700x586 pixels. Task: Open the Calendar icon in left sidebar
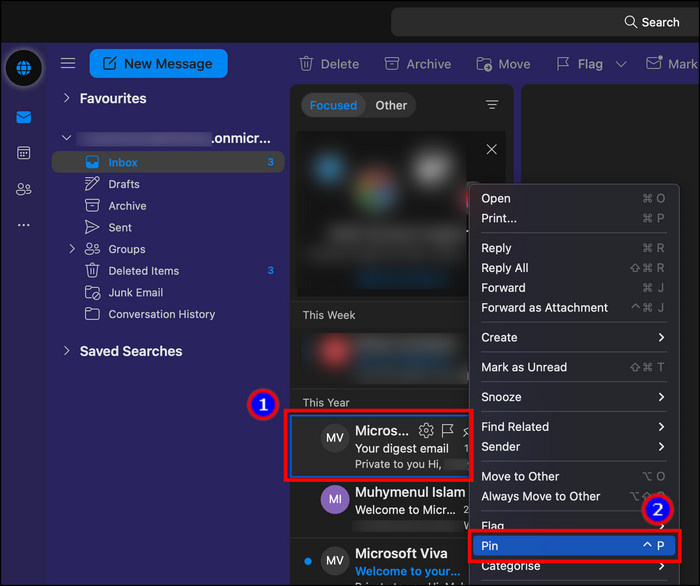[x=23, y=153]
